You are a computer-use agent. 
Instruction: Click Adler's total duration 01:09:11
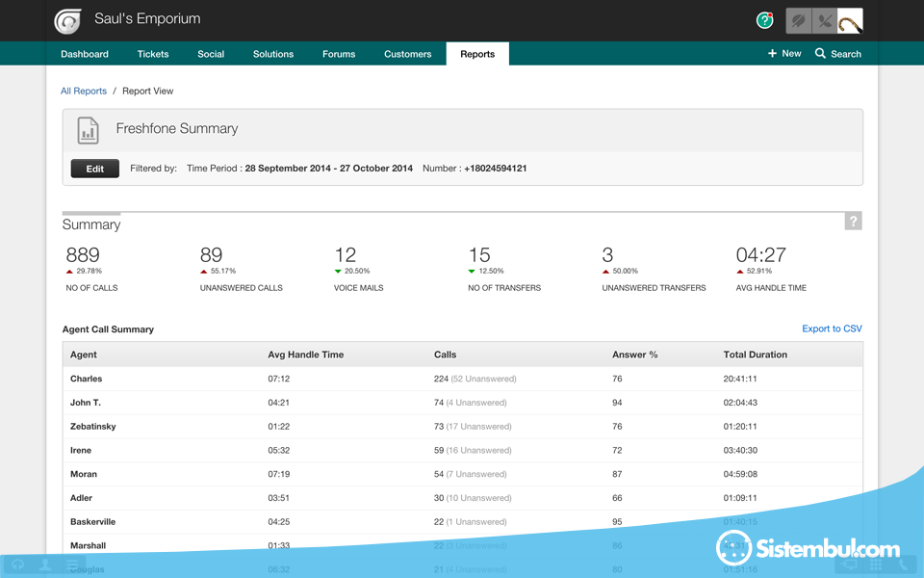(740, 498)
